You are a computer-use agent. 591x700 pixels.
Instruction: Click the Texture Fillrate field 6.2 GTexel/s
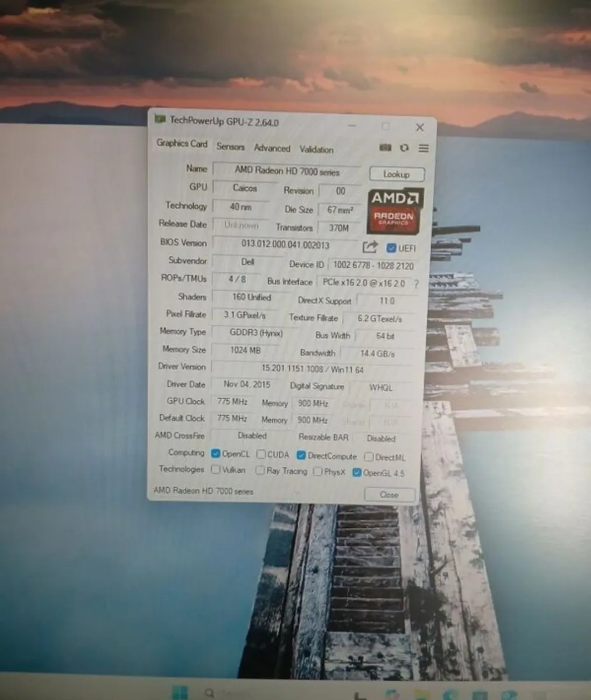pyautogui.click(x=379, y=318)
